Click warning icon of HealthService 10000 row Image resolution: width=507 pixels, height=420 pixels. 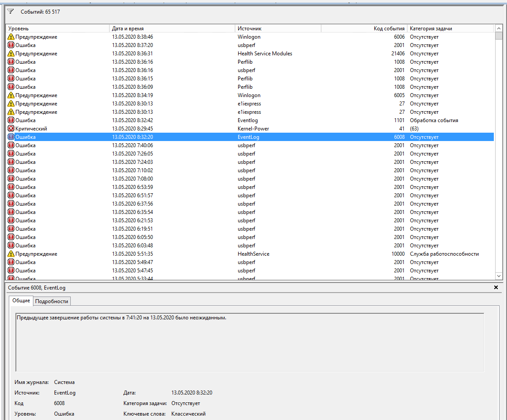pyautogui.click(x=11, y=254)
